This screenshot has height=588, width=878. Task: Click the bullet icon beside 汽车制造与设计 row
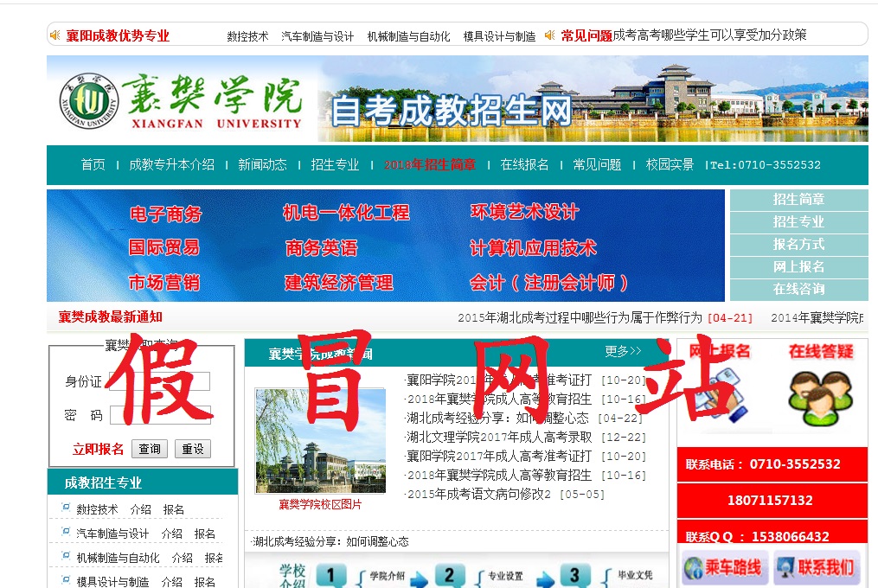(66, 532)
